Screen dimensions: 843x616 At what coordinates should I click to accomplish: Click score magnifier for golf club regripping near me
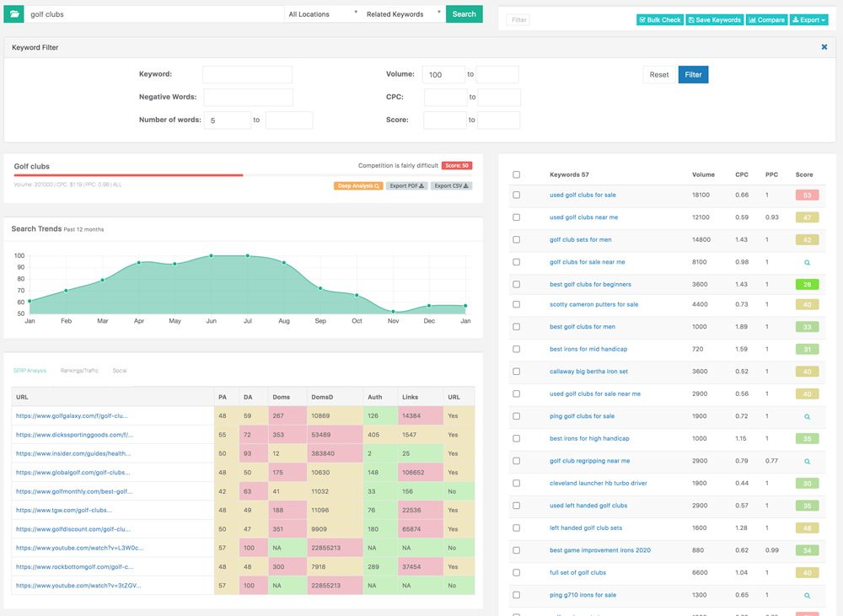click(807, 461)
